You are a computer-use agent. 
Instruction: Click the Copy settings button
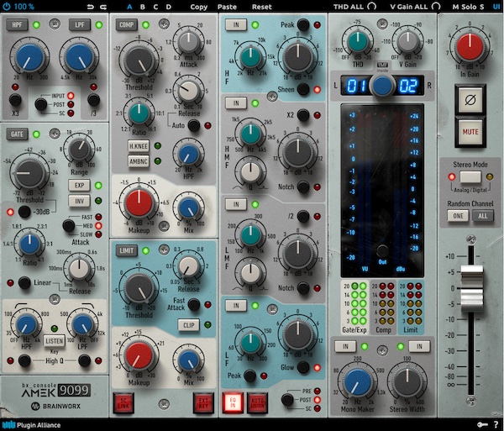click(x=199, y=7)
